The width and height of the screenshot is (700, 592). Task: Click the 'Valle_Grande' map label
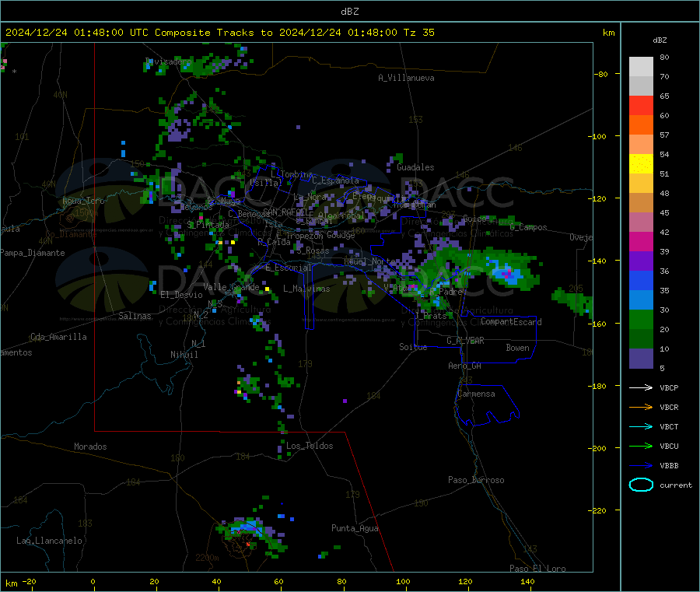[x=231, y=287]
